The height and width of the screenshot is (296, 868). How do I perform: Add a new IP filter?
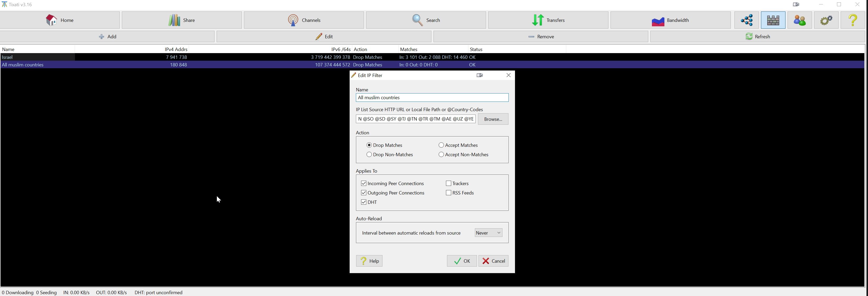coord(108,36)
